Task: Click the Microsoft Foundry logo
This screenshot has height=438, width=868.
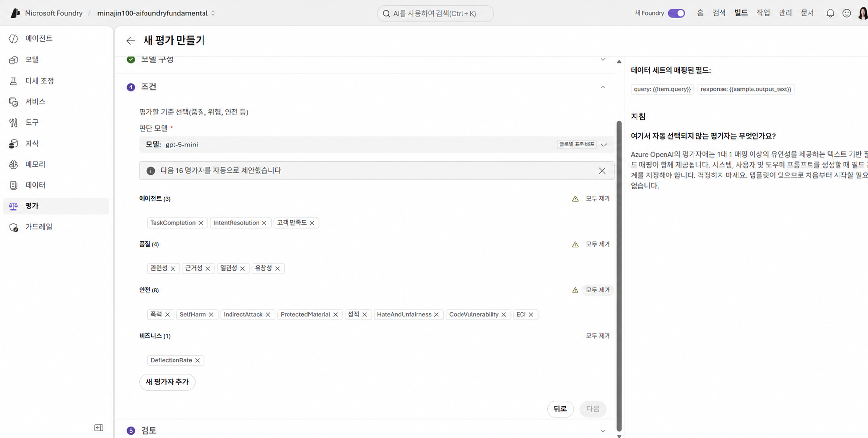Action: (x=15, y=13)
